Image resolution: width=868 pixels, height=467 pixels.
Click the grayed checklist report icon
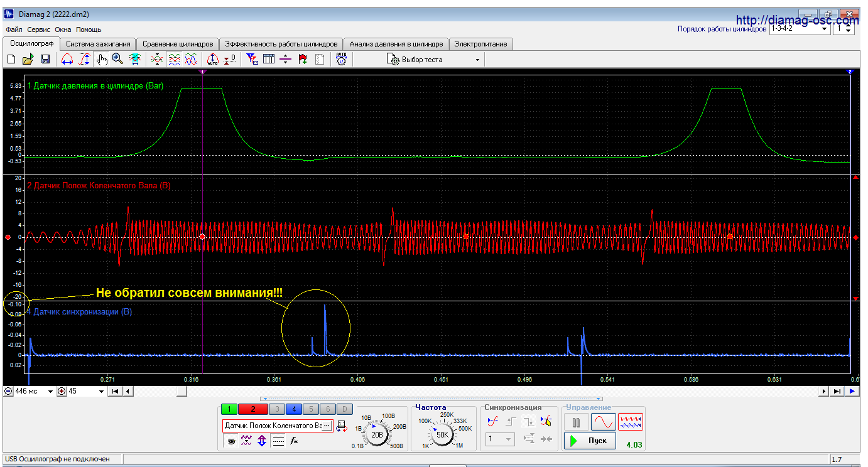320,59
